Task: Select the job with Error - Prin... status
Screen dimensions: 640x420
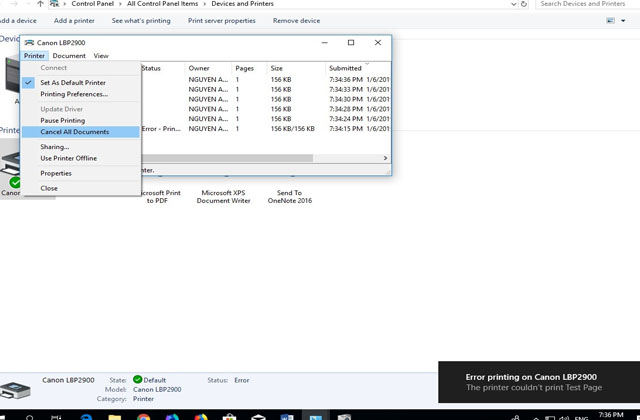Action: click(265, 129)
